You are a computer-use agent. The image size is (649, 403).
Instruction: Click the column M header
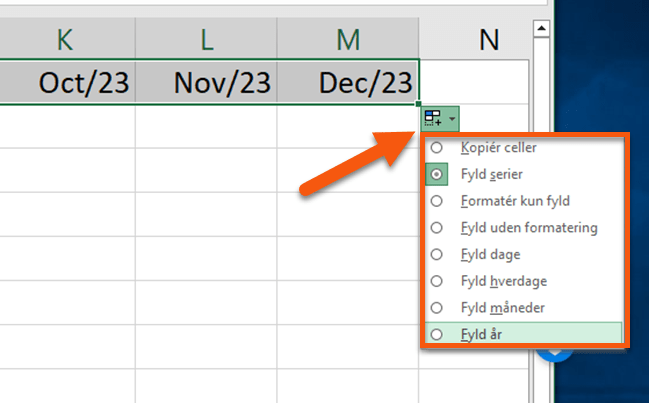348,38
